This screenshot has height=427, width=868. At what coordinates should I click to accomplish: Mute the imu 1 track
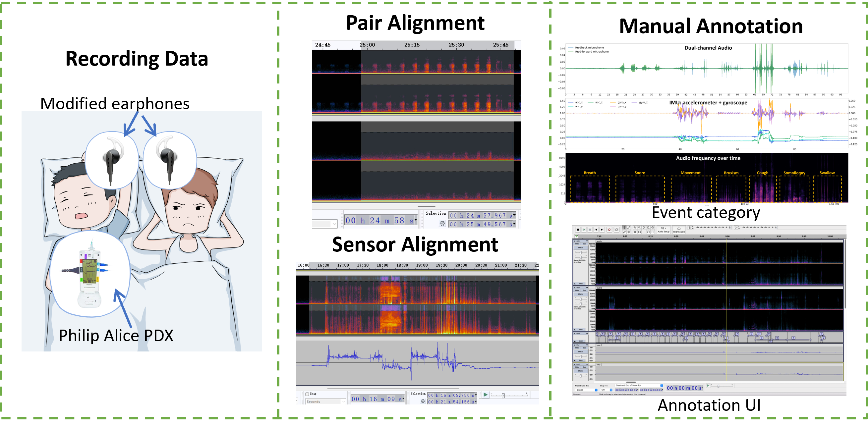[x=577, y=348]
